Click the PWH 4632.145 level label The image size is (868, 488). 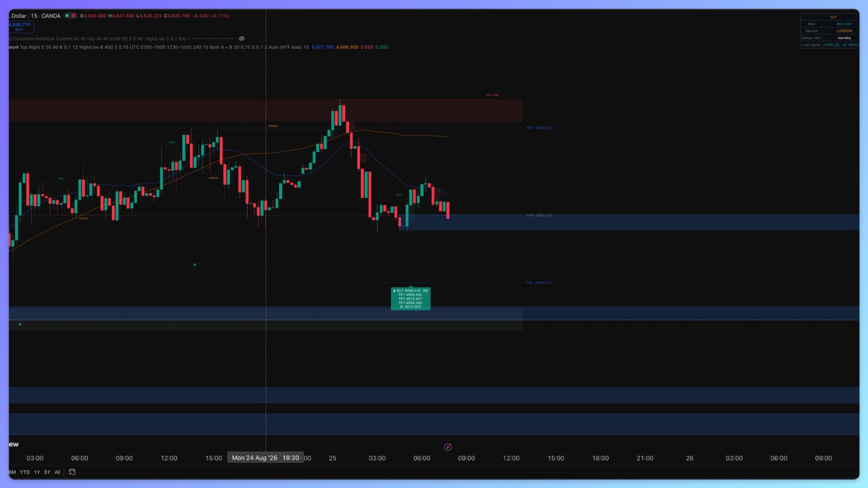(539, 215)
